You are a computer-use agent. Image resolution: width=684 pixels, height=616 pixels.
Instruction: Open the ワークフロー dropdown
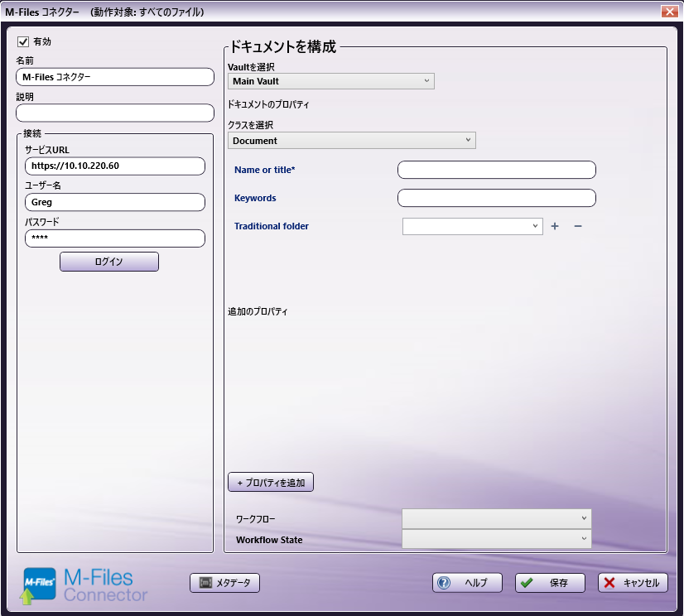coord(496,518)
